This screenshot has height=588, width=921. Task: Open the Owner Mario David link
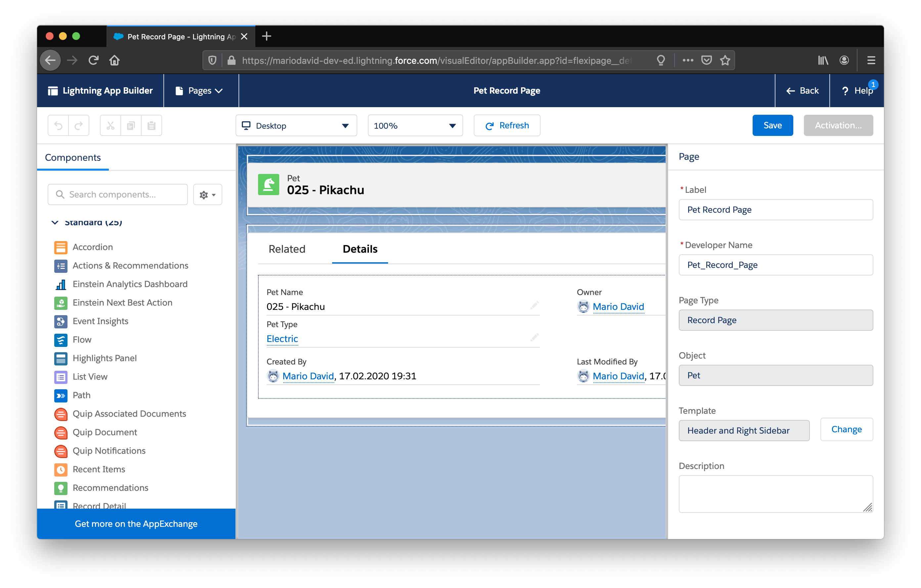click(618, 307)
